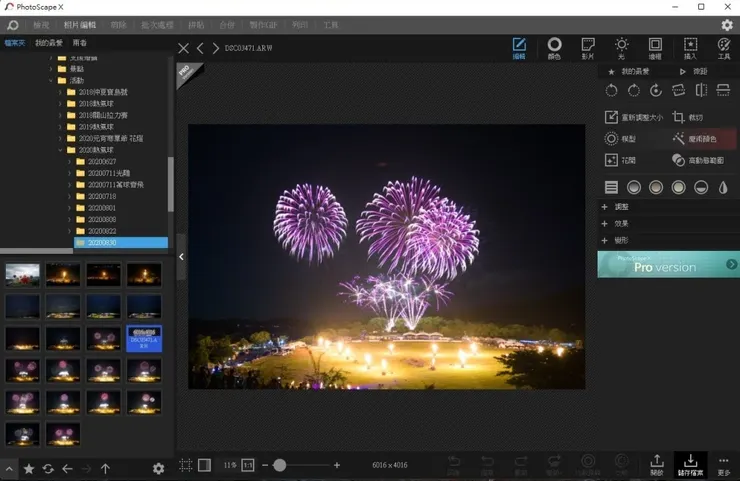Click the 插入 (Insert) icon
The image size is (740, 481).
tap(690, 48)
